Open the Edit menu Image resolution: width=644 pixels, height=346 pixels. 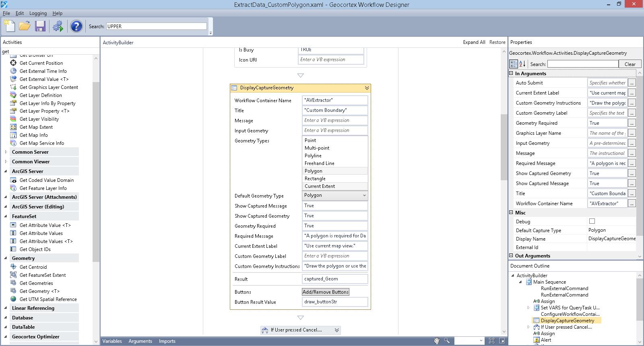pos(20,13)
